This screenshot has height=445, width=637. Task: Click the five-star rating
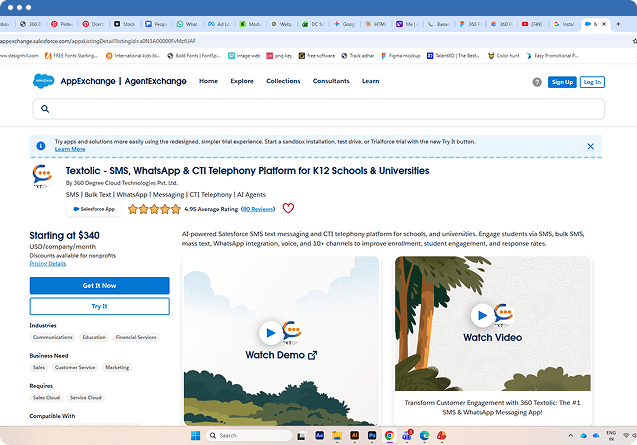coord(154,209)
